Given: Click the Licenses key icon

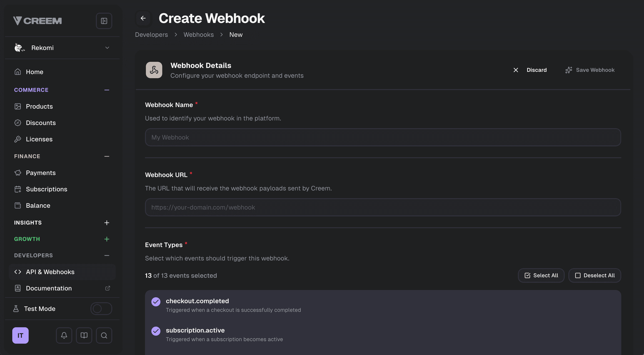Looking at the screenshot, I should (x=17, y=139).
